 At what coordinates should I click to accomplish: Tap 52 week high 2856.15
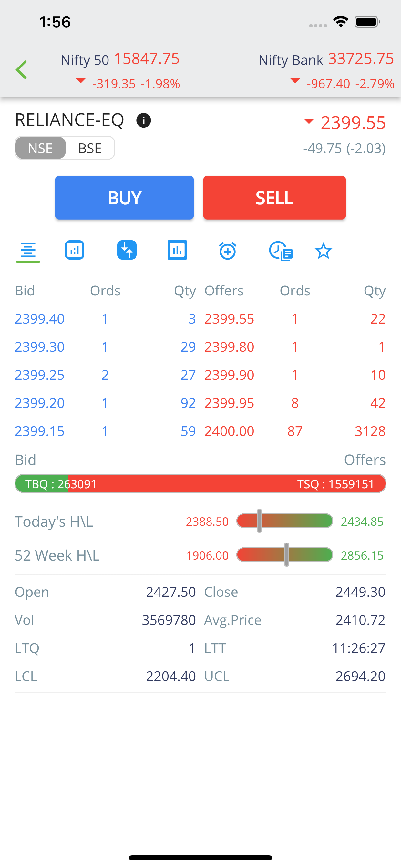[362, 555]
